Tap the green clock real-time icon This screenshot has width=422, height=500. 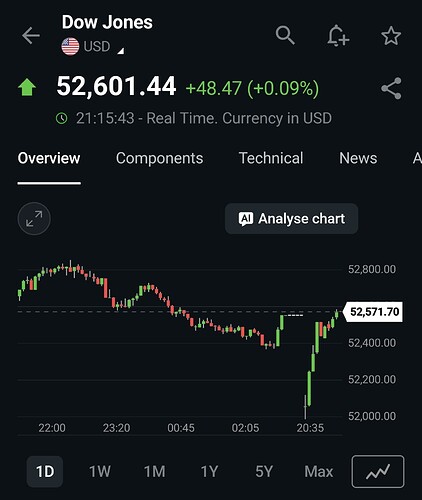pos(62,118)
